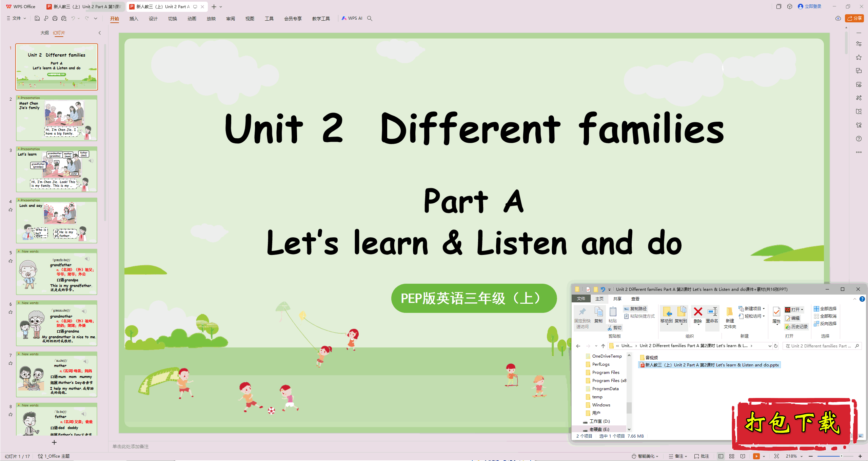Click the 立即登录 login link
Image resolution: width=868 pixels, height=461 pixels.
(x=810, y=6)
